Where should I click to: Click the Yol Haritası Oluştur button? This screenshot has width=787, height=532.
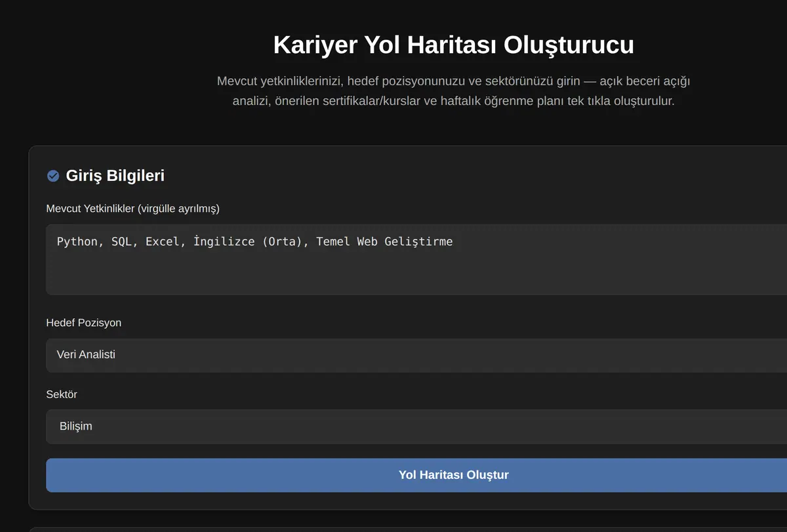(x=416, y=475)
